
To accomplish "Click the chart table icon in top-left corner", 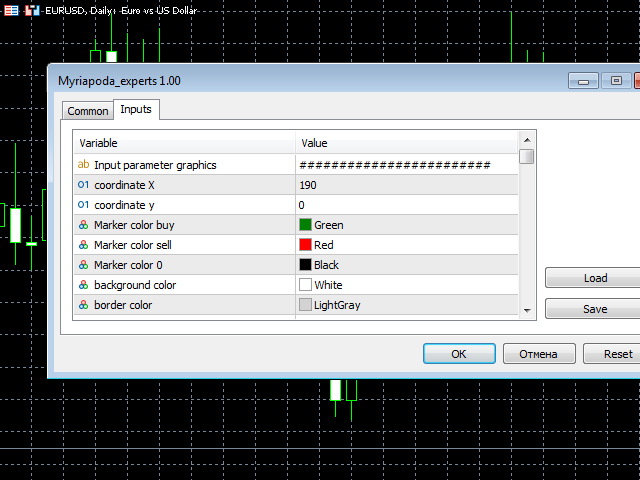I will pyautogui.click(x=11, y=10).
